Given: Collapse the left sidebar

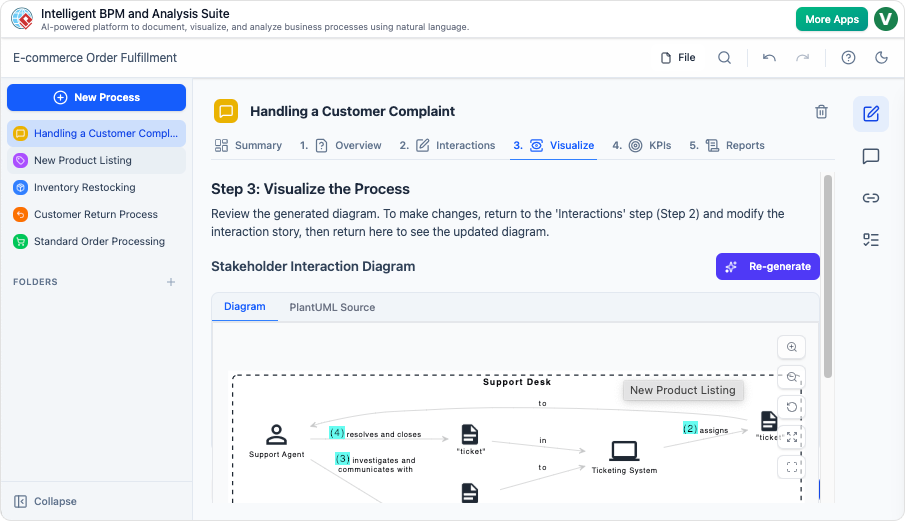Looking at the screenshot, I should tap(45, 501).
